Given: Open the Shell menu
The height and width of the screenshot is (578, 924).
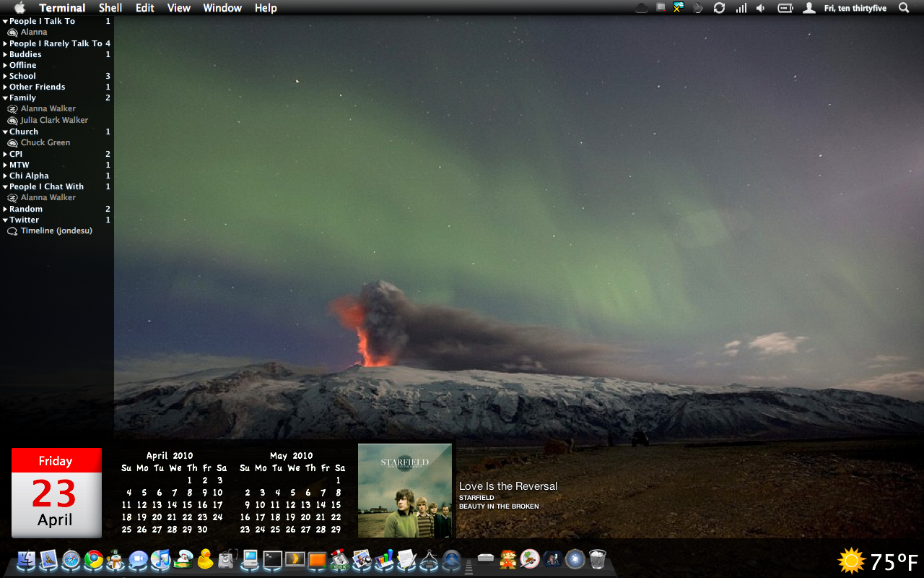Looking at the screenshot, I should point(110,8).
